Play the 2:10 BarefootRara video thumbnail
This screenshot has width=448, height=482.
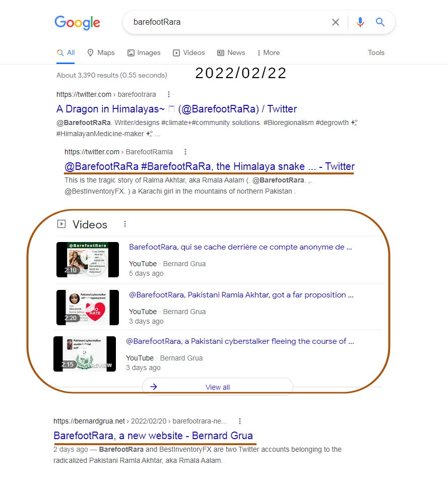pyautogui.click(x=88, y=259)
